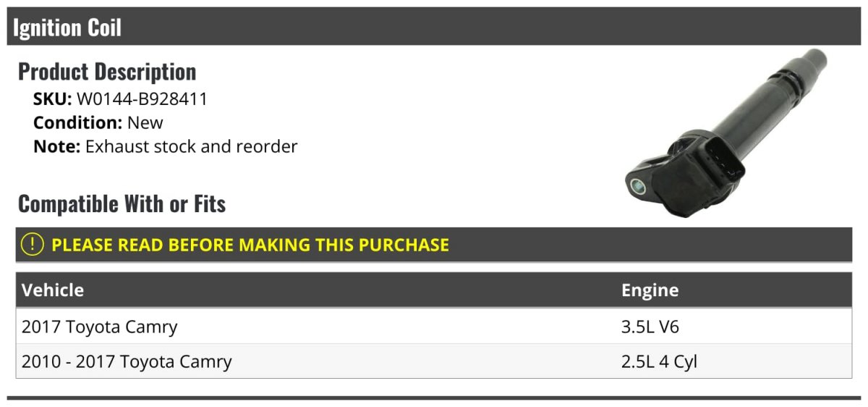Screen dimensions: 868x407
Task: Click the Condition label text
Action: click(x=78, y=122)
